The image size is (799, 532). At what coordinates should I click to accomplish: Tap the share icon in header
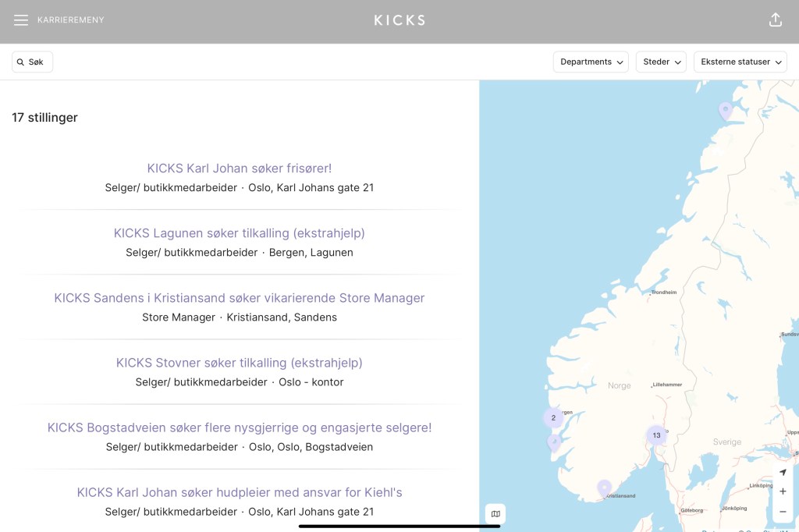pyautogui.click(x=775, y=20)
